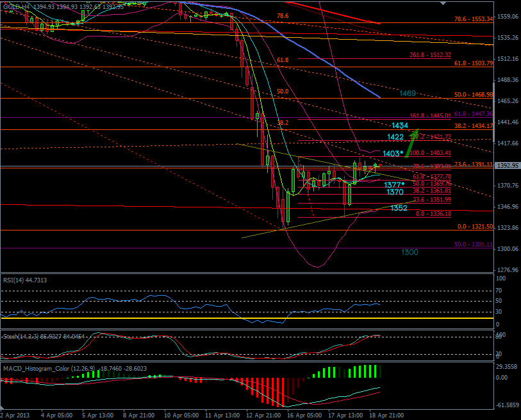
Task: Select Fibonacci label '23.6 - 1351.99'
Action: (x=432, y=200)
